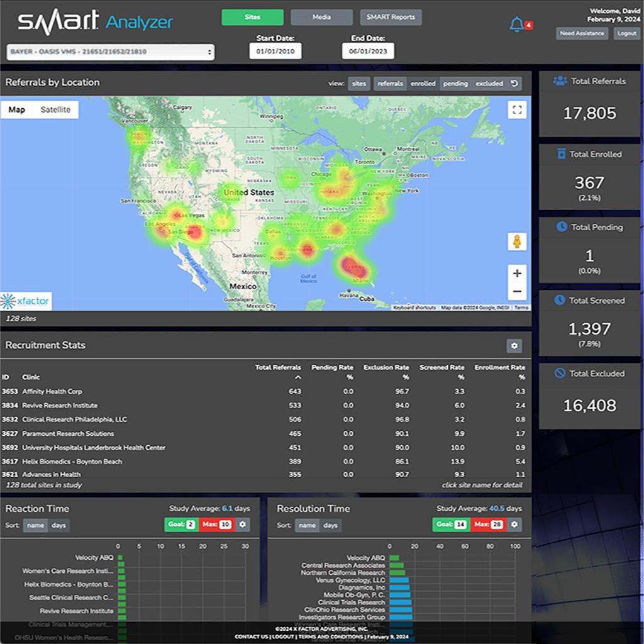This screenshot has width=644, height=644.
Task: Open Recruitment Stats settings gear
Action: [514, 346]
